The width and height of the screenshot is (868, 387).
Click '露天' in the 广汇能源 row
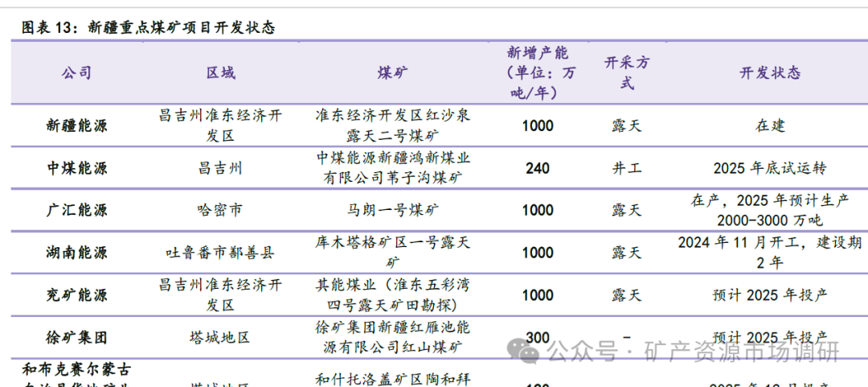[627, 210]
